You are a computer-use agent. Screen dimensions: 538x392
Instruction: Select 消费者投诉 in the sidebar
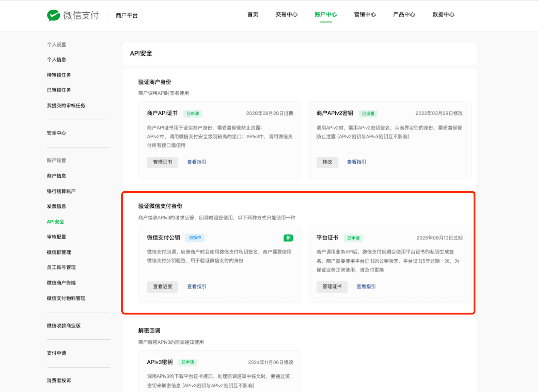pyautogui.click(x=59, y=380)
